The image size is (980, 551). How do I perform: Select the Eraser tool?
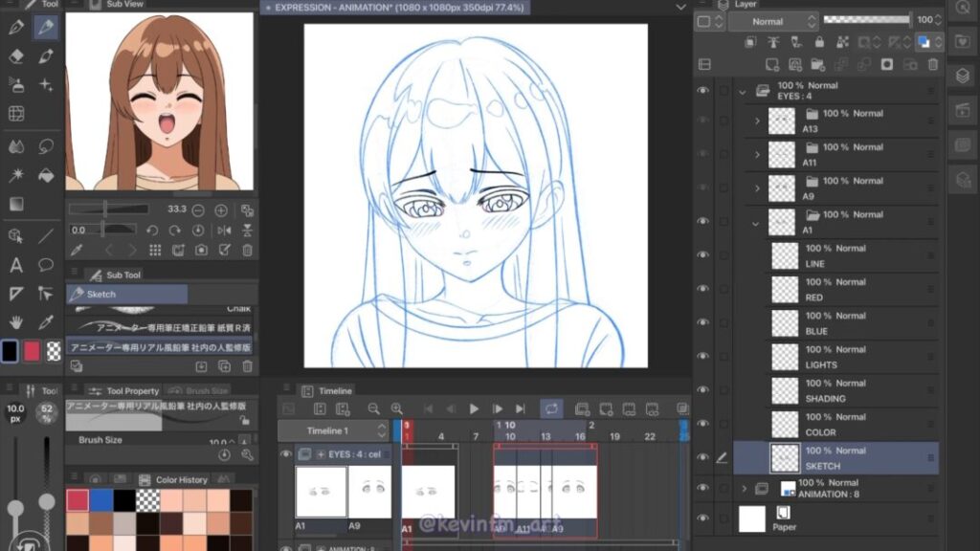coord(16,55)
